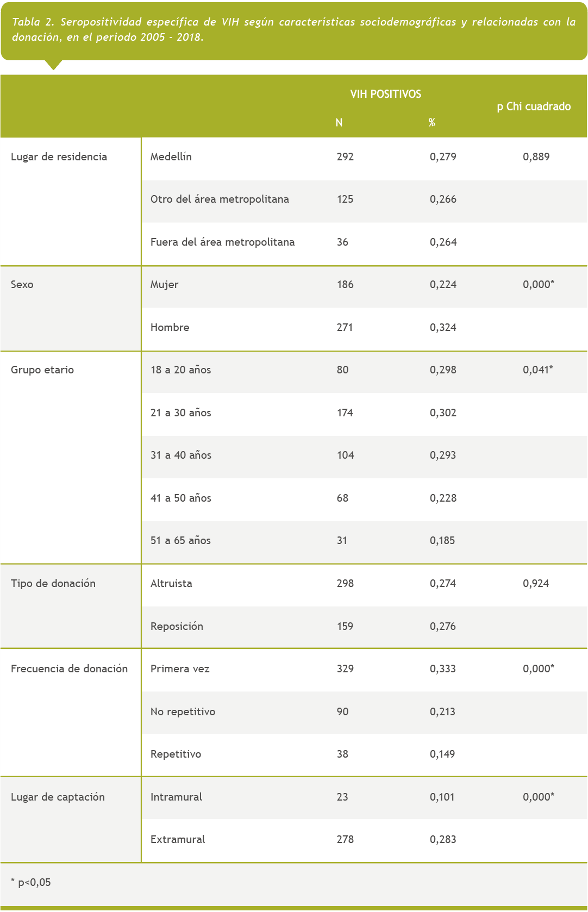588x912 pixels.
Task: Click the 'p Chi cuadrado' column header
Action: pyautogui.click(x=533, y=107)
